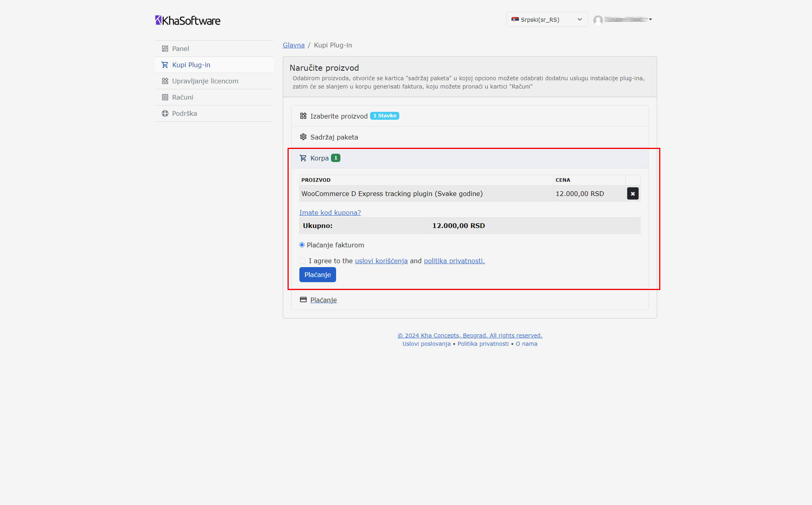Open the O nama footer link
The height and width of the screenshot is (505, 812).
pos(526,344)
